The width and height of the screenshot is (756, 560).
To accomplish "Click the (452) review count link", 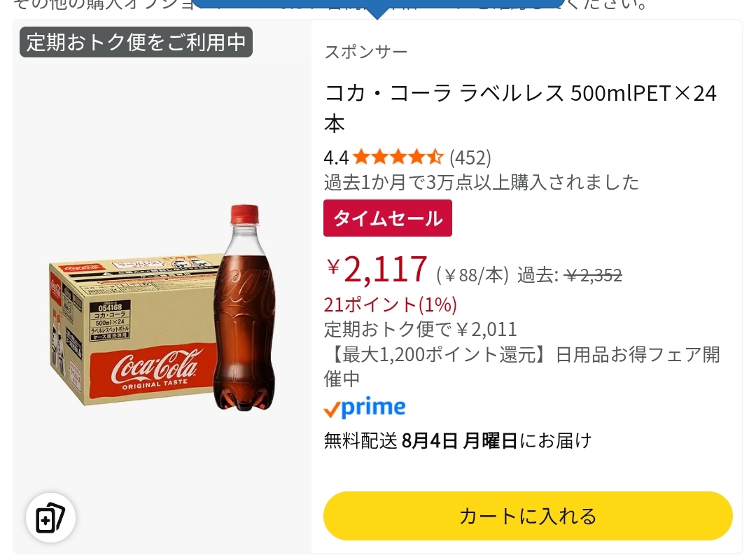I will (470, 157).
